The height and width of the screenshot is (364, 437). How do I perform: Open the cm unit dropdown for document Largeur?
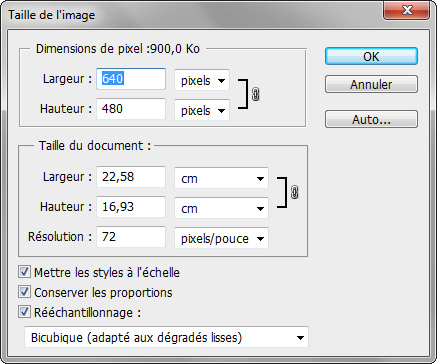pos(221,178)
